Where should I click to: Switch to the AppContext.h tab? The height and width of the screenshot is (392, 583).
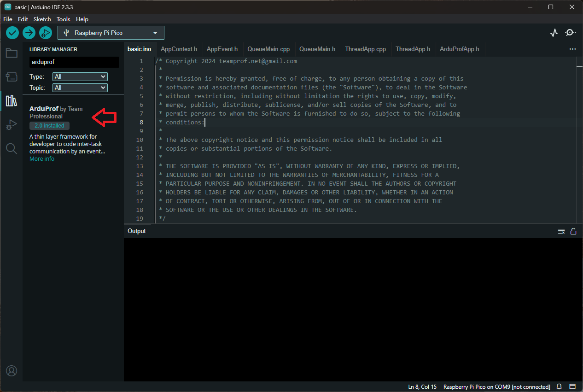coord(179,49)
